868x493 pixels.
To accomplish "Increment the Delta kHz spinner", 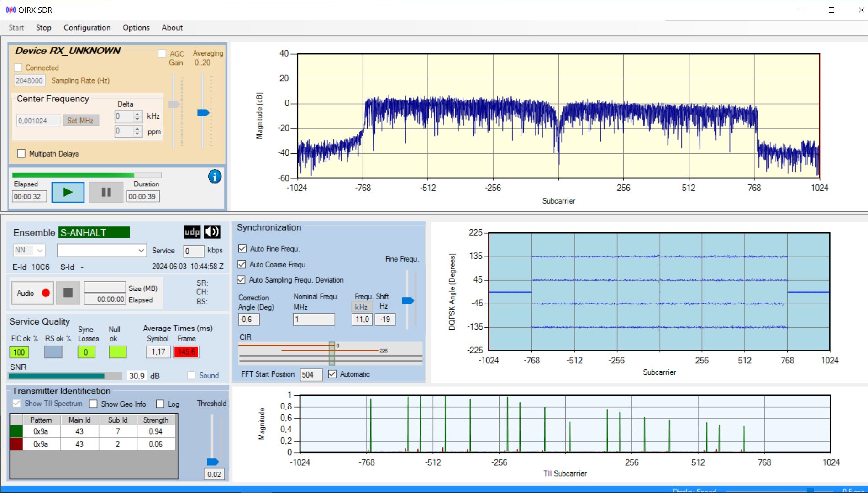I will click(137, 114).
